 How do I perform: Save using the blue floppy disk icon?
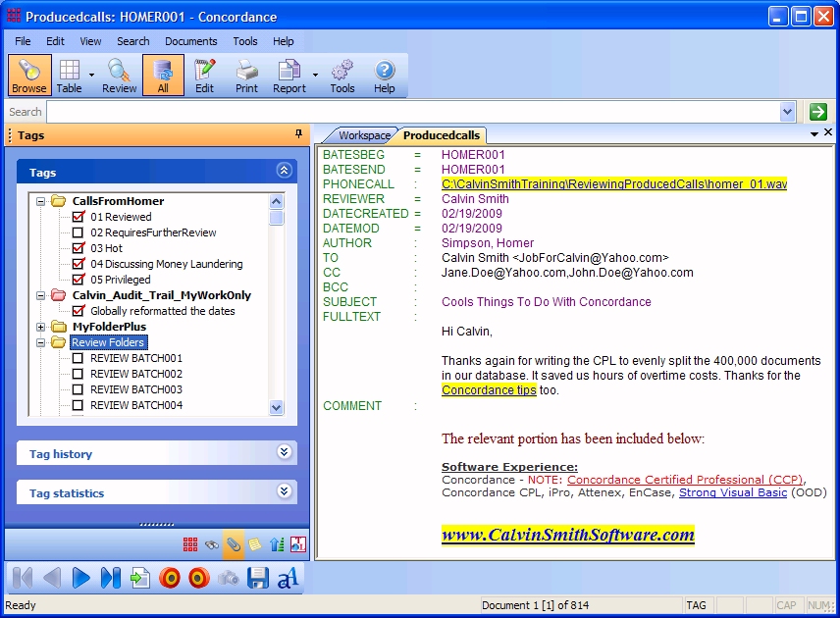click(x=258, y=579)
